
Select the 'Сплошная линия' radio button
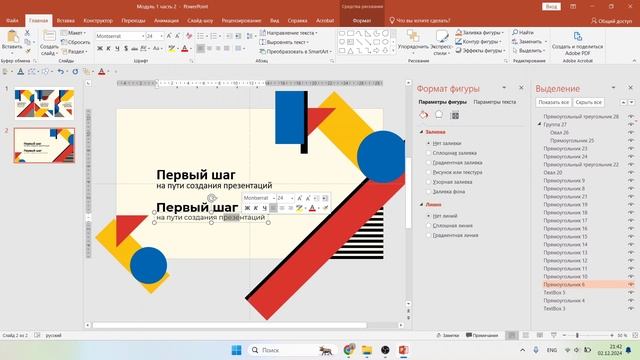[x=429, y=225]
